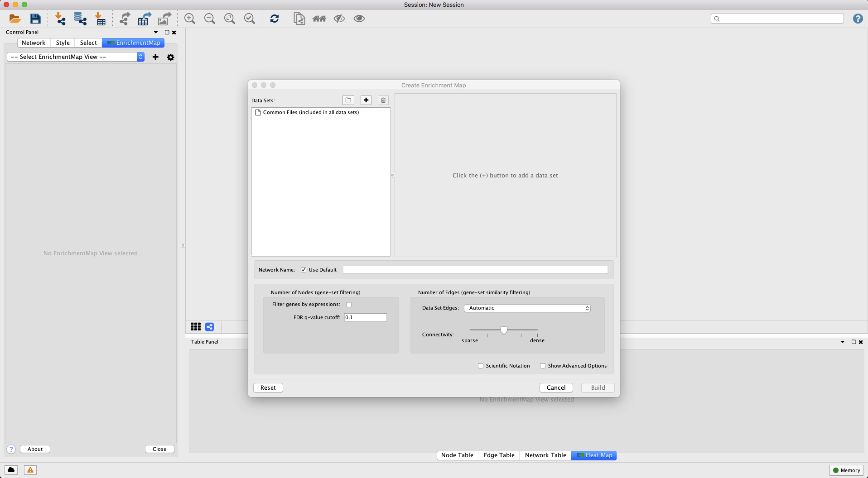Open Edge Table tab
The width and height of the screenshot is (868, 478).
[x=499, y=455]
